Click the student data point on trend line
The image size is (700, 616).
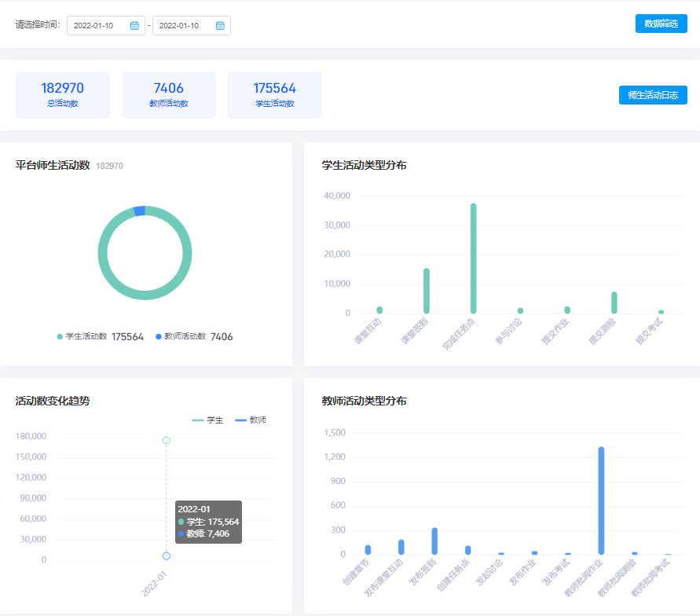pos(166,440)
